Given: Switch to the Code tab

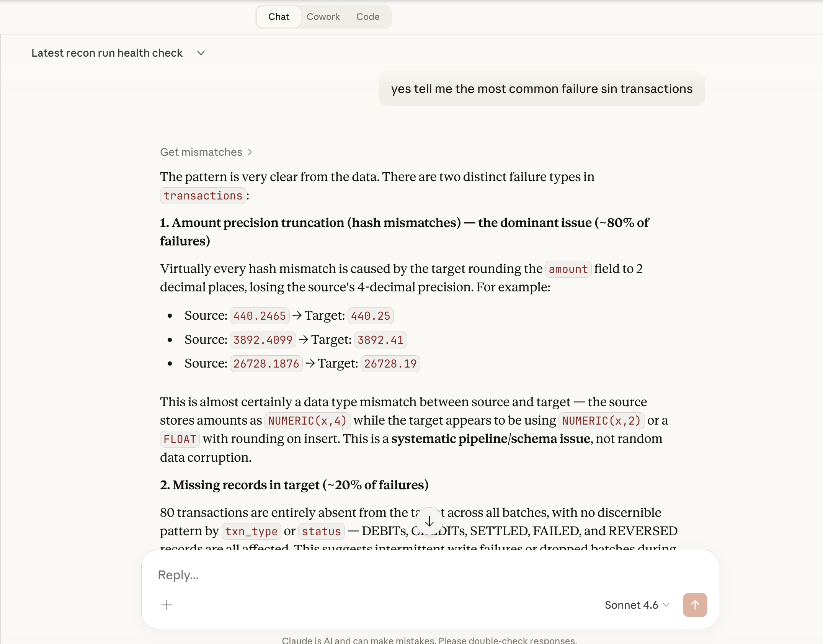Looking at the screenshot, I should pyautogui.click(x=368, y=17).
